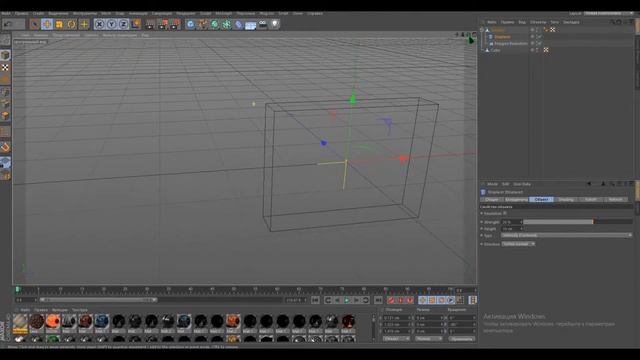This screenshot has height=360, width=640.
Task: Select the Polygon Reduction item in Object Manager
Action: pos(511,43)
